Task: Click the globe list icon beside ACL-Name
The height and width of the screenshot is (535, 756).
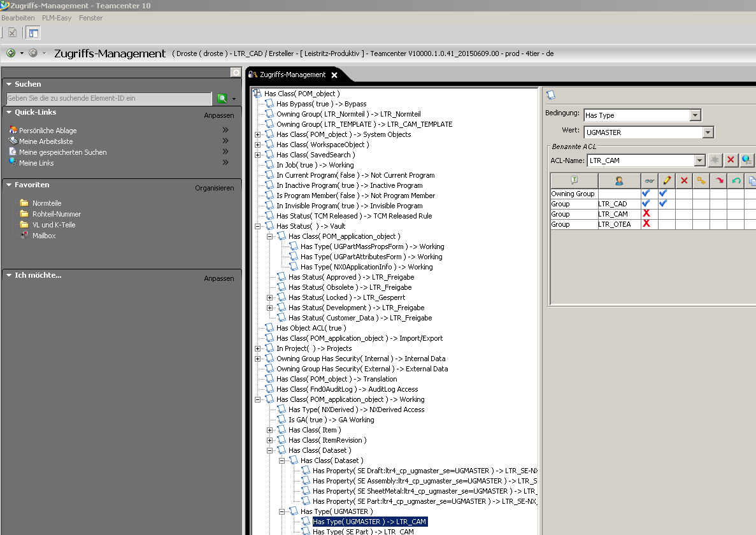Action: [x=747, y=160]
